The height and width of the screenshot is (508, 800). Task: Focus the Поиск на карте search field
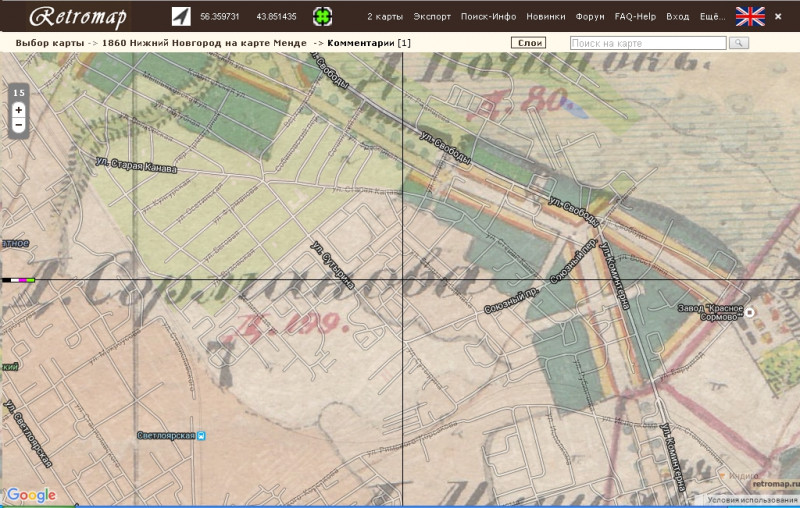click(648, 43)
